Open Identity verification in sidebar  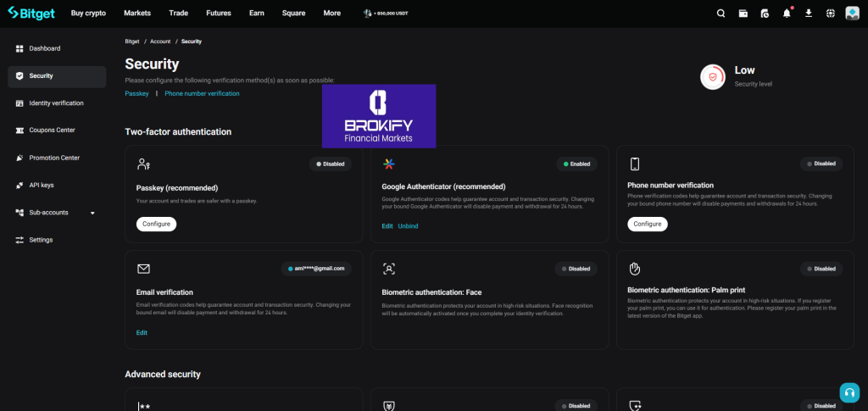(56, 103)
